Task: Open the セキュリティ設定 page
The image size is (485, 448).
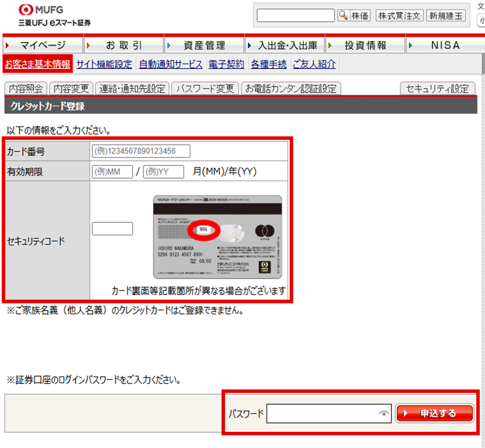Action: click(438, 88)
